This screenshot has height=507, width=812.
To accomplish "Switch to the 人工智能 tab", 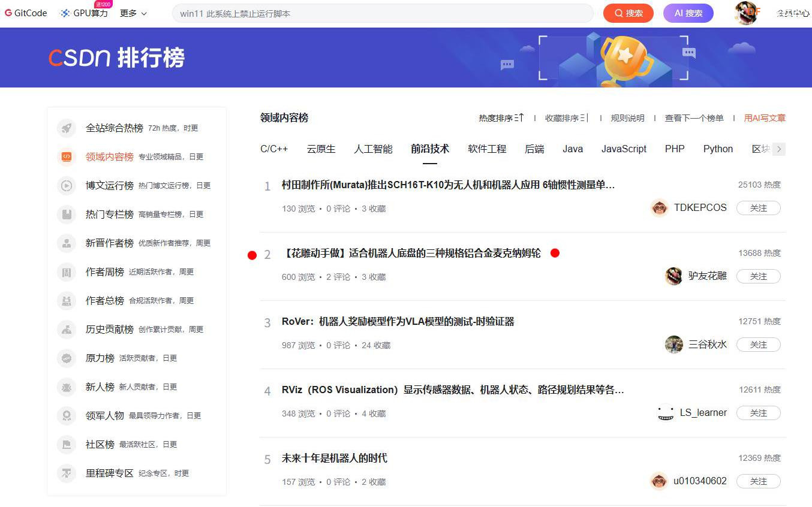I will (x=372, y=149).
